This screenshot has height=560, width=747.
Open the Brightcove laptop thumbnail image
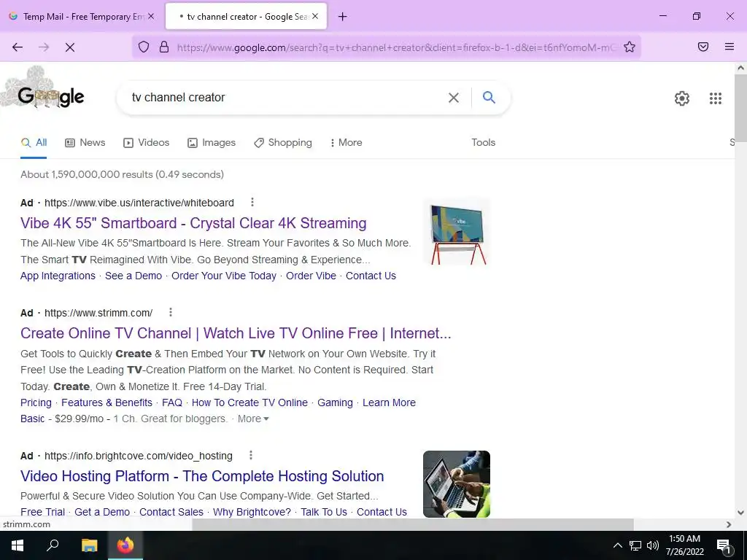pos(457,484)
